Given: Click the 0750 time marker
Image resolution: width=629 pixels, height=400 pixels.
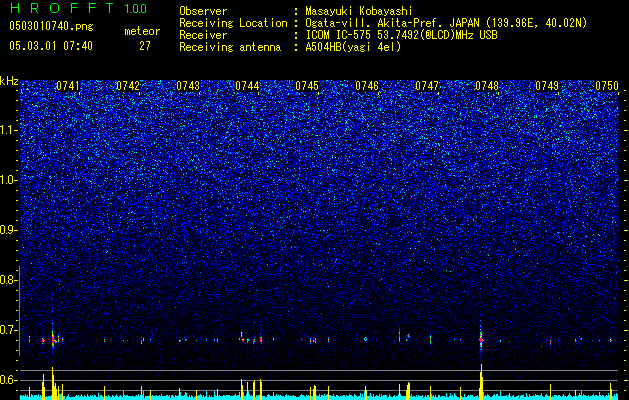Looking at the screenshot, I should pyautogui.click(x=607, y=85).
